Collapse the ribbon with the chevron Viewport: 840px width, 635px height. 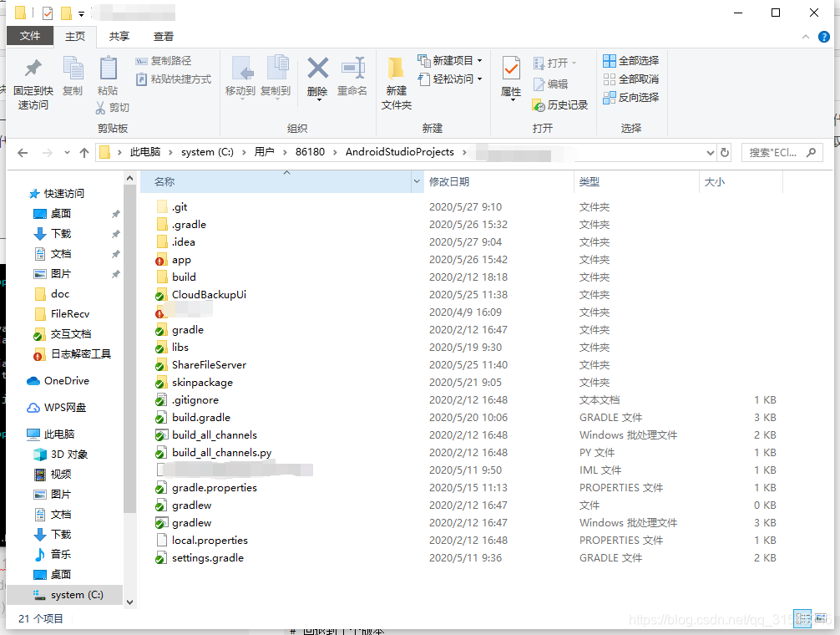click(x=805, y=37)
